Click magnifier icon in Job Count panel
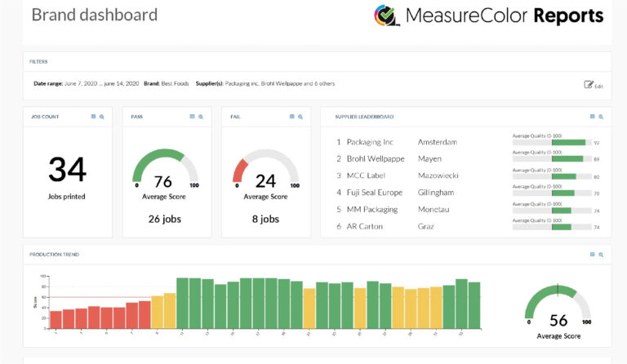 tap(101, 117)
